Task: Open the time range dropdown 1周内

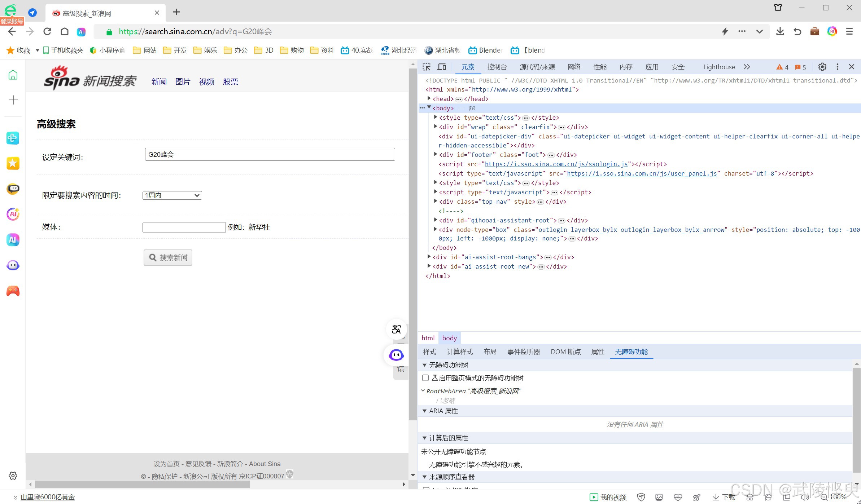Action: [172, 195]
